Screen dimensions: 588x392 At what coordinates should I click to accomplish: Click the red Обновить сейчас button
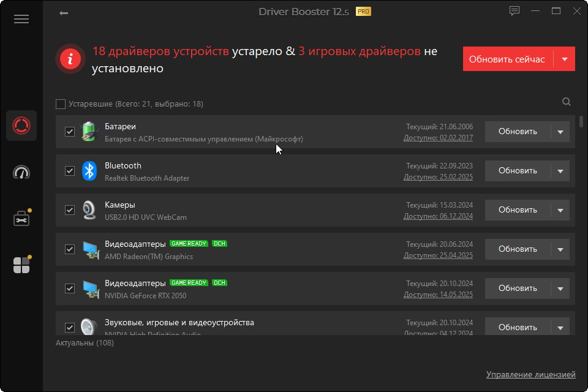click(508, 59)
